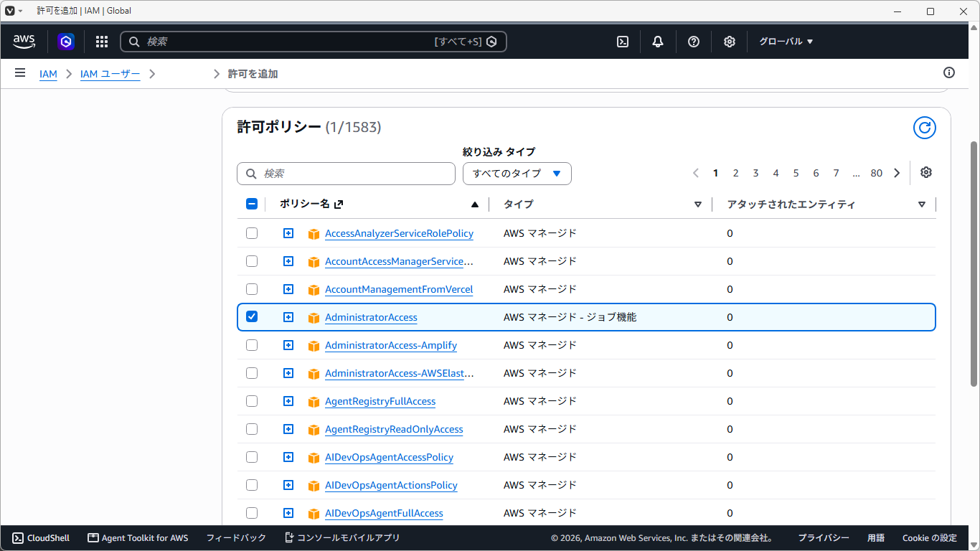Open the IAM ユーザー breadcrumb link

tap(110, 74)
